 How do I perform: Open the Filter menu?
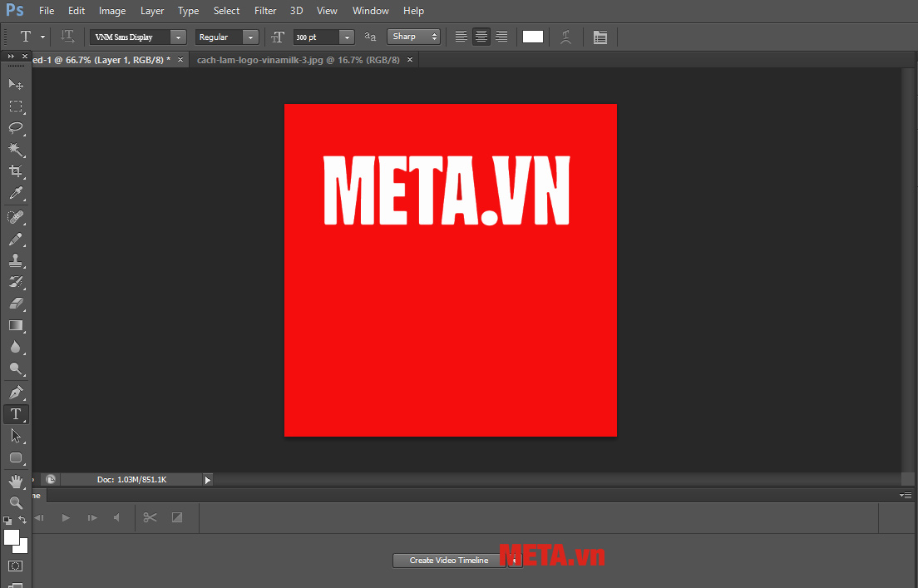pos(264,10)
